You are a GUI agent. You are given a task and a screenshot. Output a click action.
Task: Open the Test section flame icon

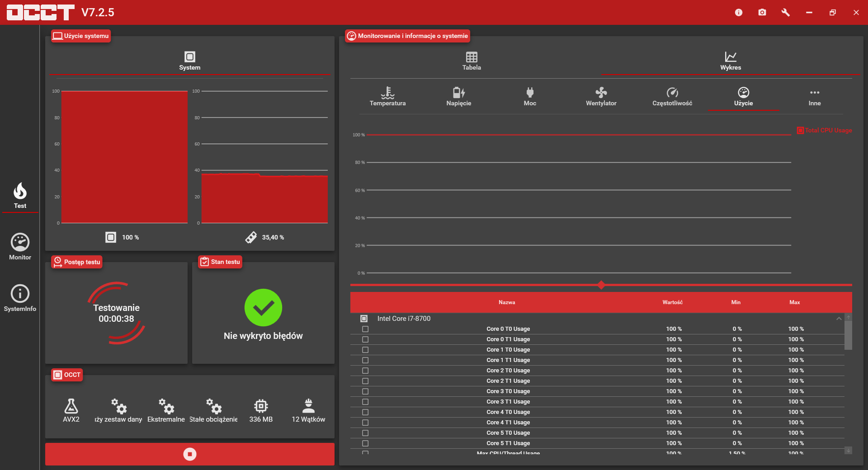click(x=20, y=191)
